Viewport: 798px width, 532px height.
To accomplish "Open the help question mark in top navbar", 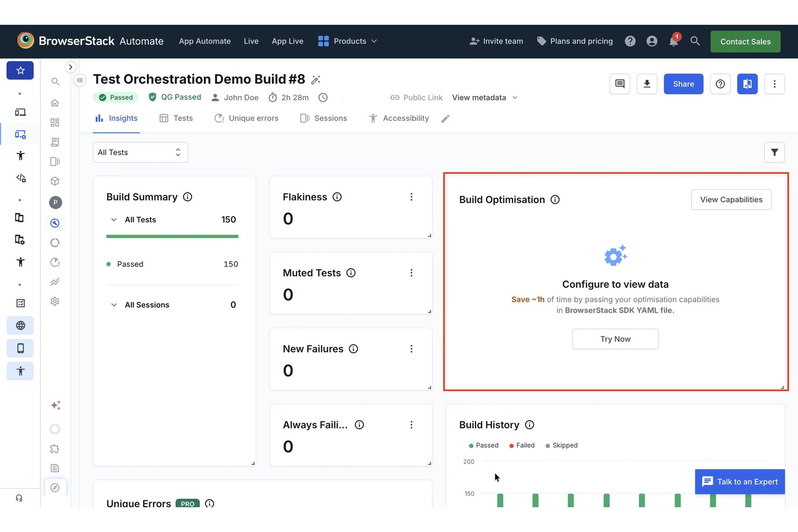I will point(630,41).
